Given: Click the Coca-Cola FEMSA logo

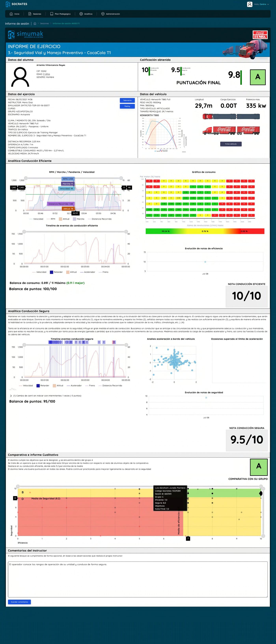Looking at the screenshot, I should (x=260, y=35).
